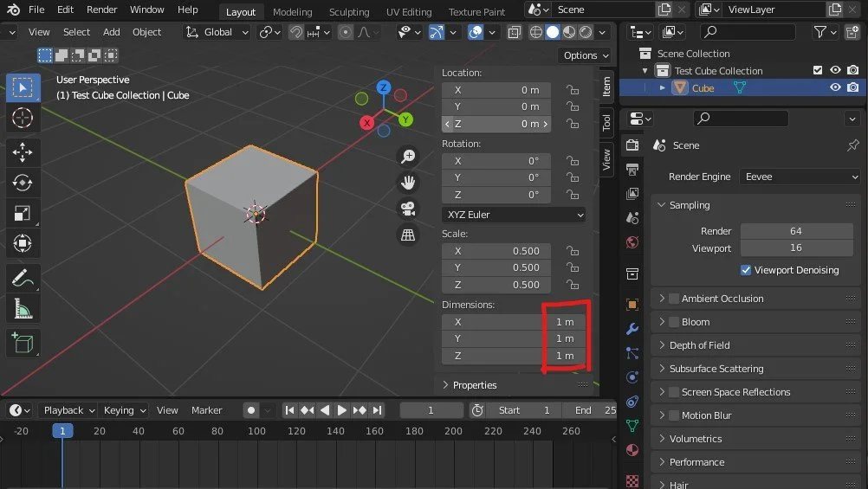Uncheck Viewport Denoising checkbox
Image resolution: width=868 pixels, height=489 pixels.
746,270
